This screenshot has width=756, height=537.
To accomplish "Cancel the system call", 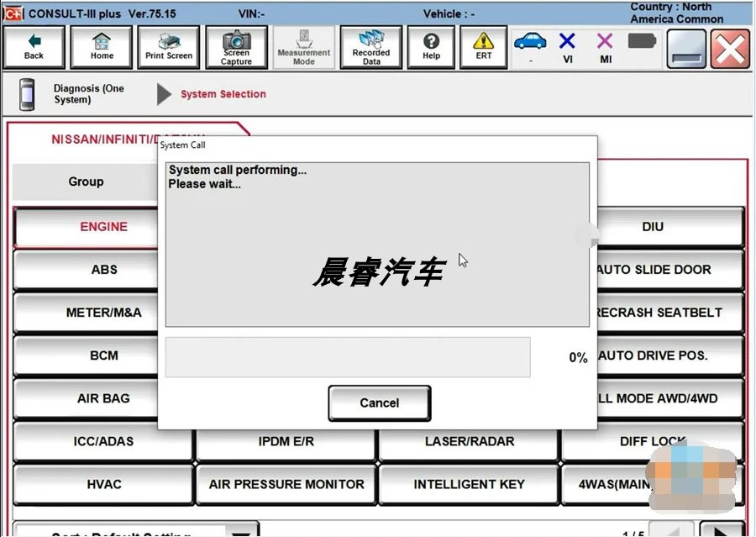I will pos(380,403).
